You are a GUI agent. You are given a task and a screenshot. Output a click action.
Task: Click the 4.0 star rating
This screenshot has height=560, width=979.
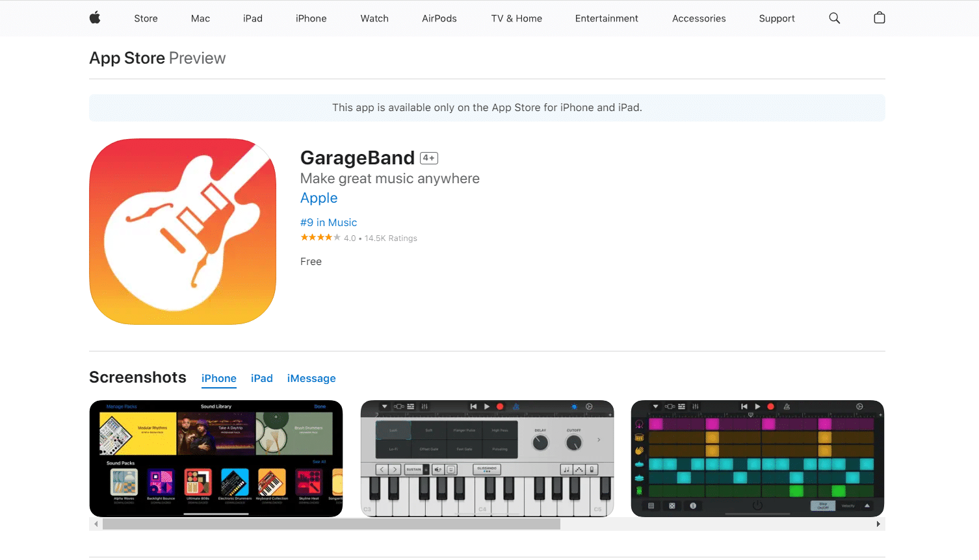(x=328, y=238)
